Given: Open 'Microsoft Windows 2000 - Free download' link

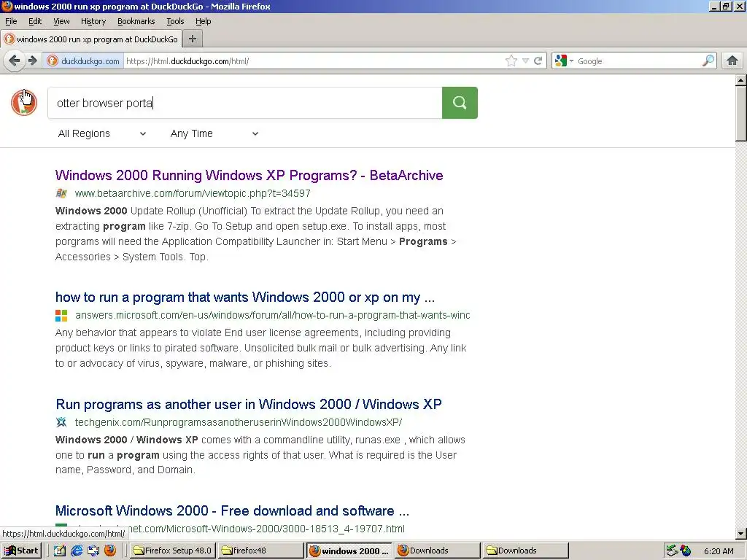Looking at the screenshot, I should point(232,511).
